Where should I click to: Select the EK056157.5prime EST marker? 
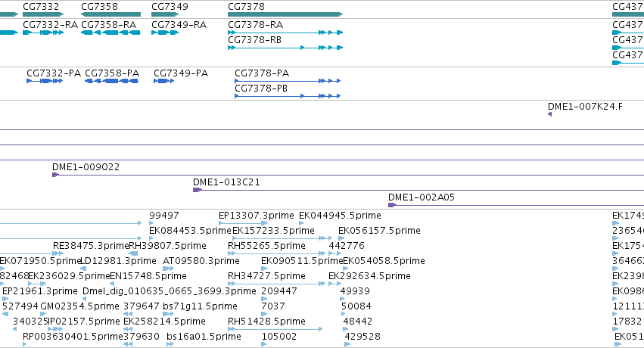click(x=341, y=238)
